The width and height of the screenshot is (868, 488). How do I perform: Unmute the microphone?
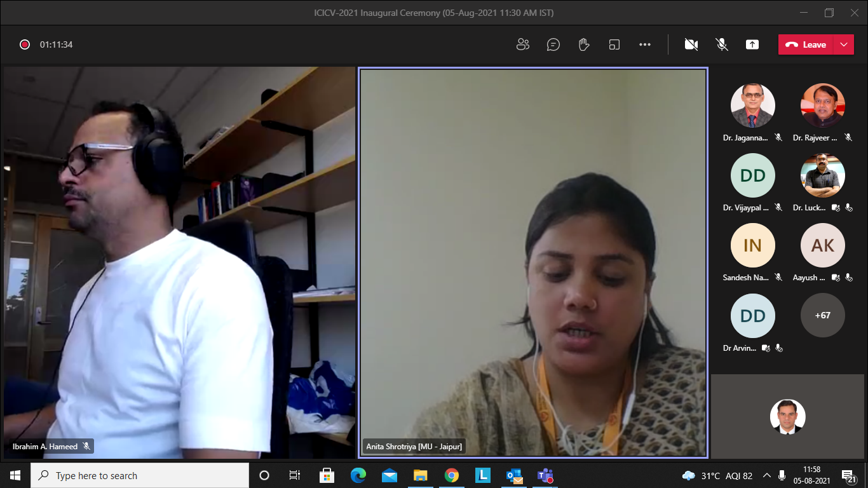point(722,44)
